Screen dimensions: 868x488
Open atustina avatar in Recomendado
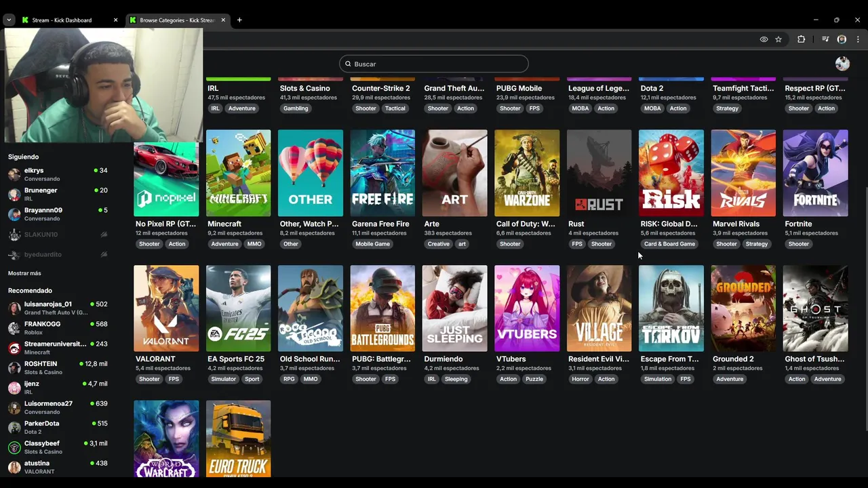(14, 467)
